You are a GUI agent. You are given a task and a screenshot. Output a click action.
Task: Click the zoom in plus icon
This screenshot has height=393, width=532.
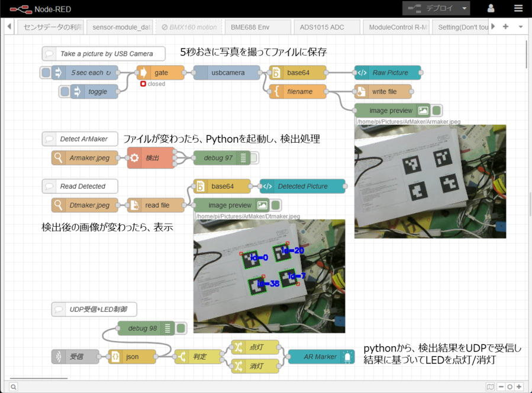click(519, 386)
